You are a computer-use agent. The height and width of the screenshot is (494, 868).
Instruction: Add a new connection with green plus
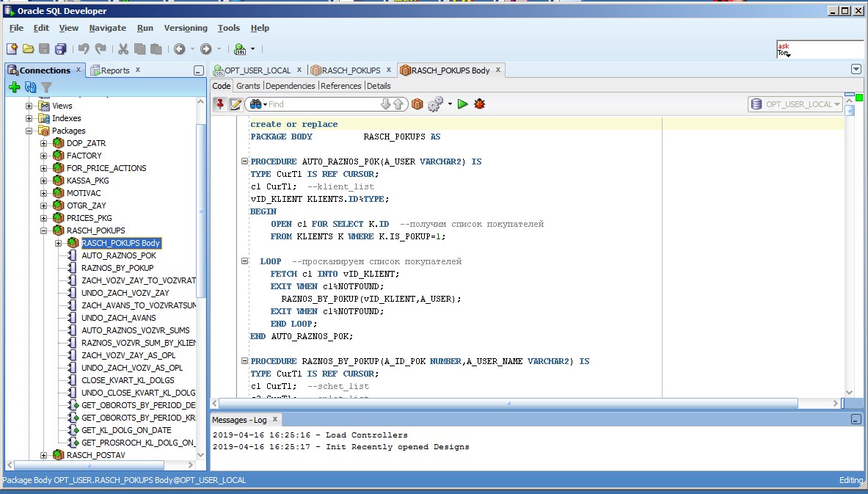click(14, 87)
